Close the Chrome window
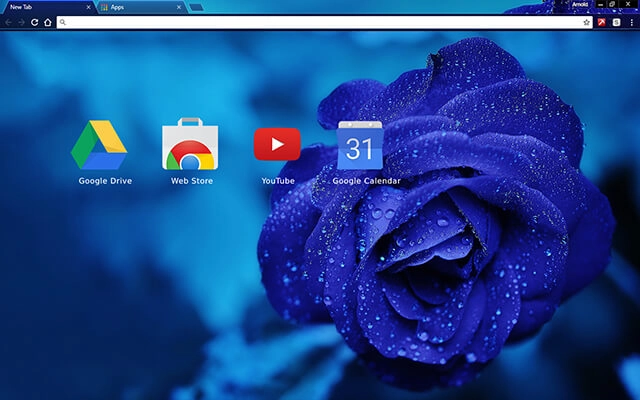The width and height of the screenshot is (640, 400). tap(628, 4)
